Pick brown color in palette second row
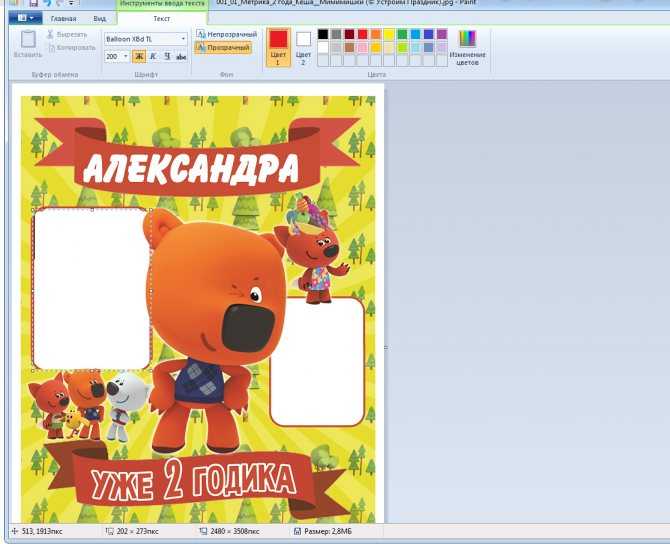Screen dimensions: 670x544 click(x=350, y=47)
